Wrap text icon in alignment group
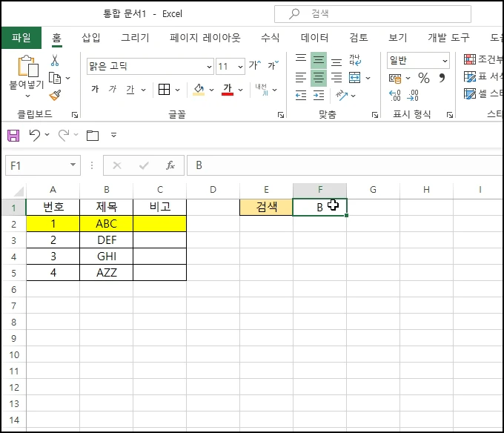This screenshot has width=504, height=433. tap(355, 60)
